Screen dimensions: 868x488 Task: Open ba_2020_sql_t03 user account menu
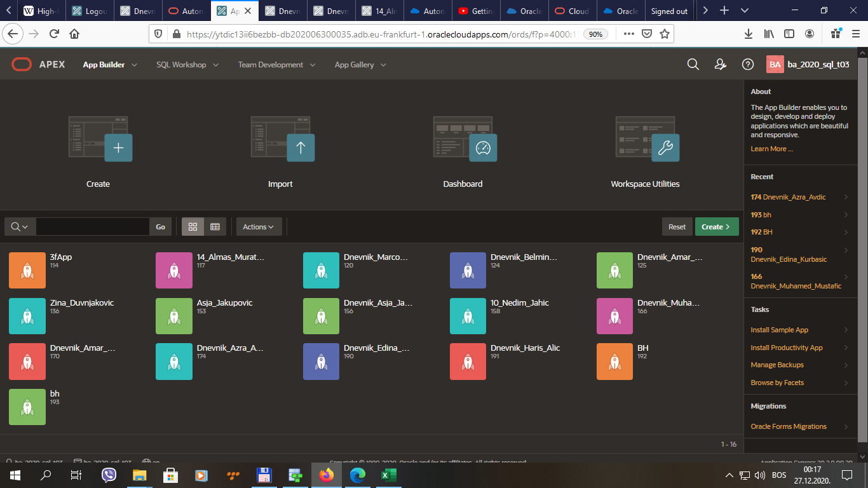coord(808,64)
